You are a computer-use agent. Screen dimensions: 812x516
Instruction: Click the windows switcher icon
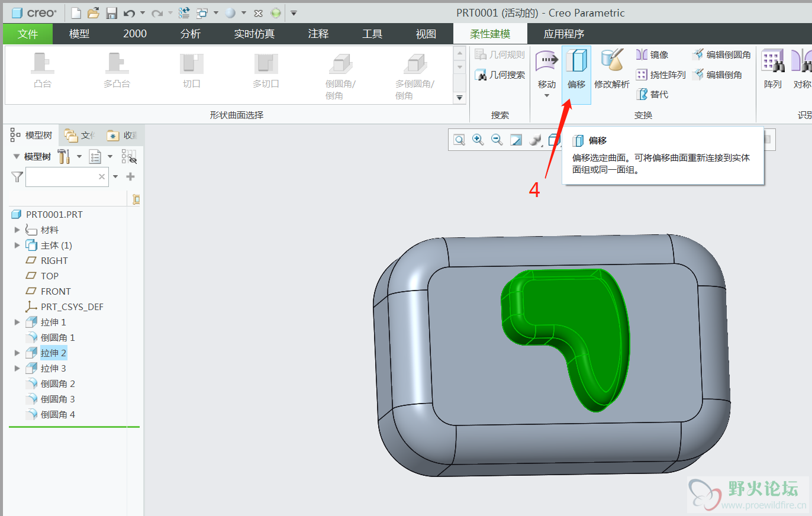[x=202, y=12]
